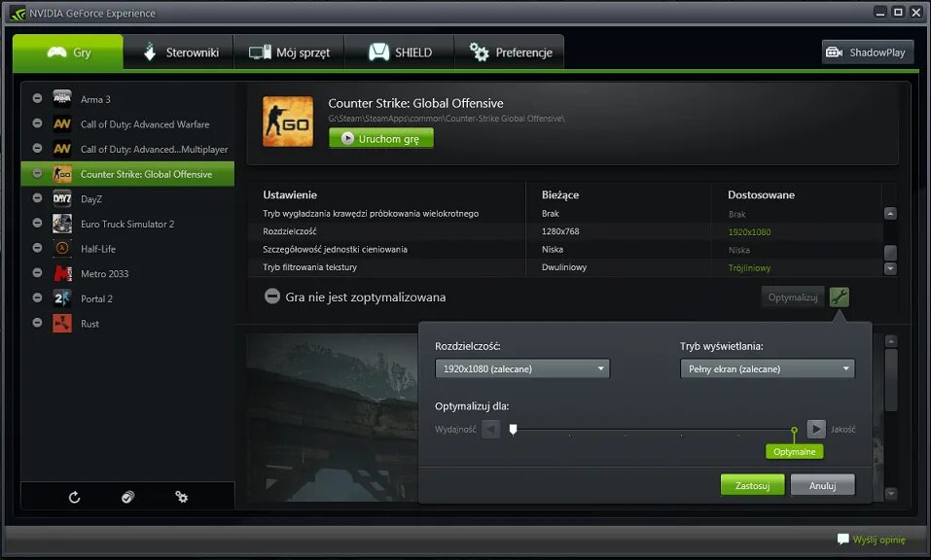This screenshot has height=560, width=931.
Task: Click the performance-quality slider handle
Action: coord(513,430)
